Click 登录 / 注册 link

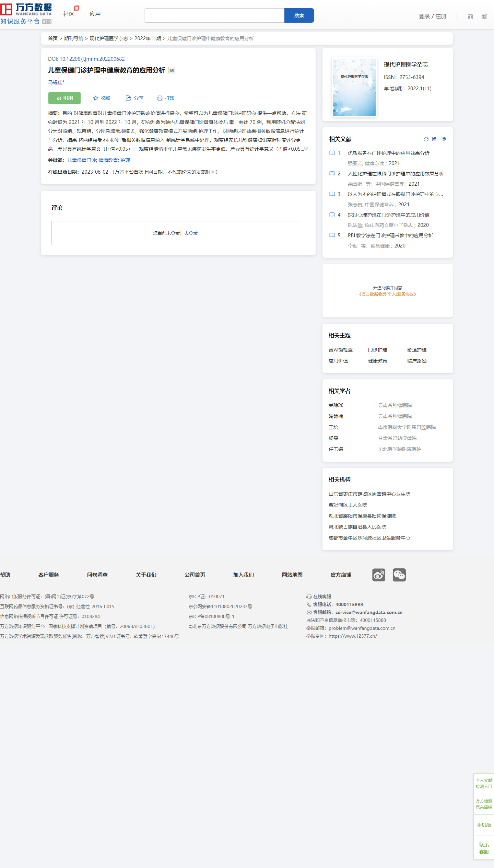pyautogui.click(x=433, y=16)
